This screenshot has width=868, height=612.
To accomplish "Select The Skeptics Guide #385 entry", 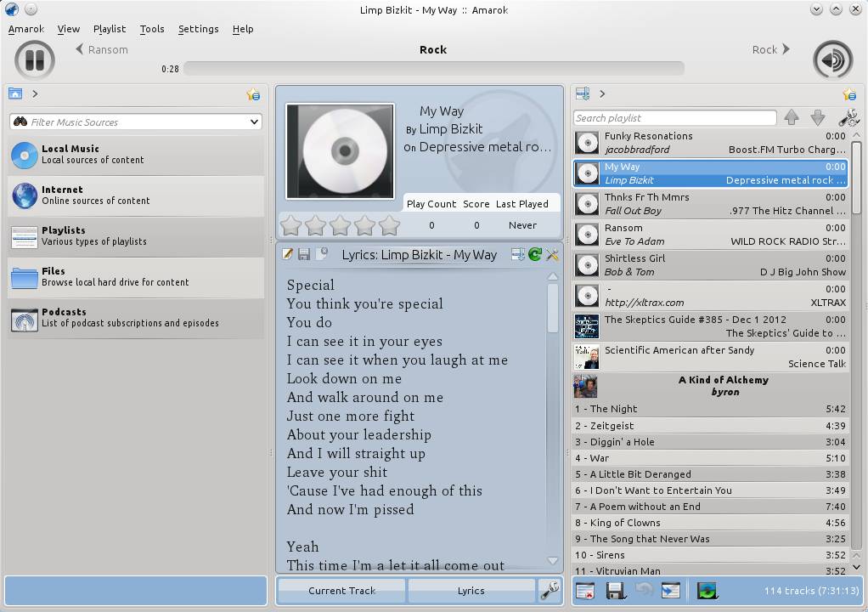I will coord(710,326).
